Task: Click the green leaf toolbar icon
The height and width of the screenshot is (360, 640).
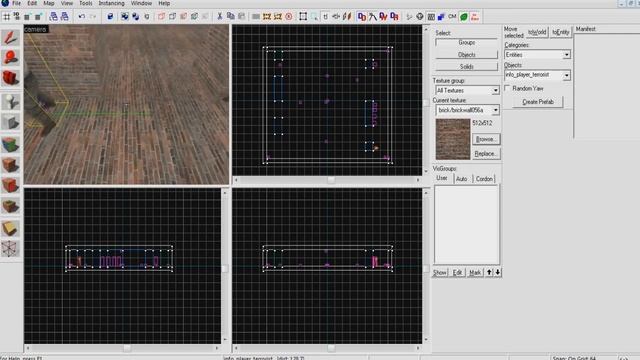Action: pos(464,17)
